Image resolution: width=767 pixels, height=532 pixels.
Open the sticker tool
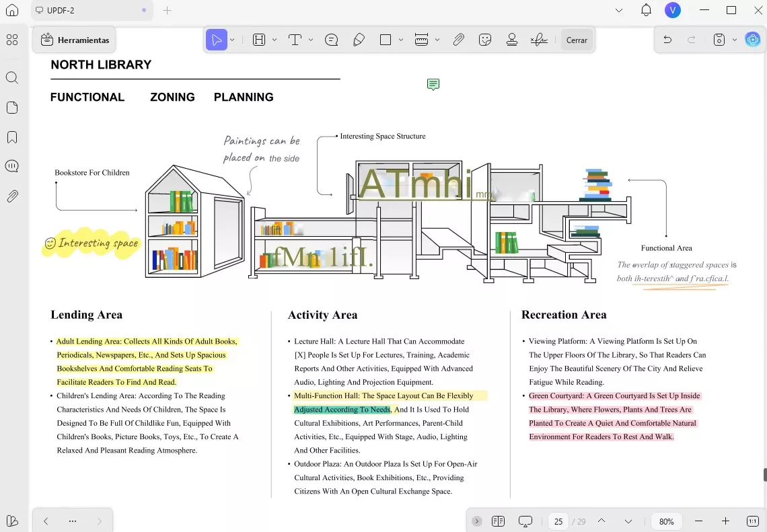point(484,40)
